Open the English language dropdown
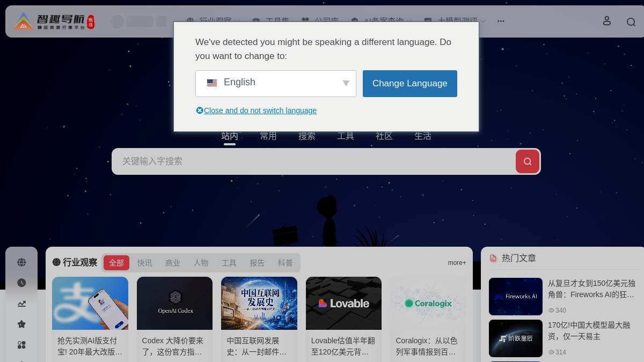Image resolution: width=644 pixels, height=362 pixels. [276, 84]
